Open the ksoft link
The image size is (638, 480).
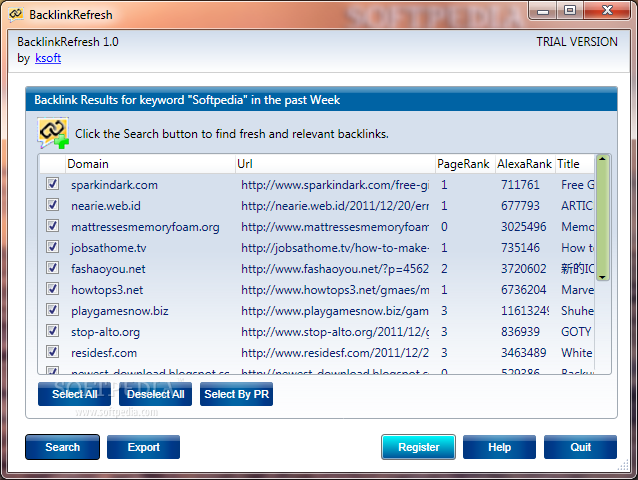[48, 58]
